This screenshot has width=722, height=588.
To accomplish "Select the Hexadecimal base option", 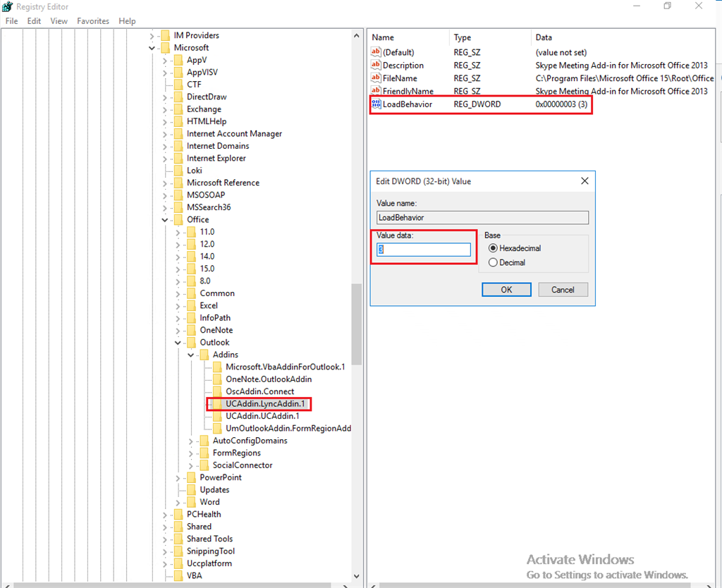I will pyautogui.click(x=493, y=248).
